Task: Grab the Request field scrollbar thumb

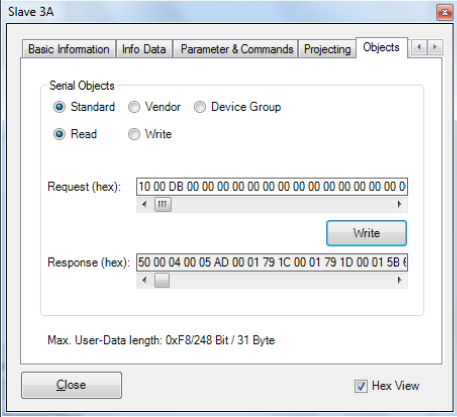Action: click(x=162, y=204)
